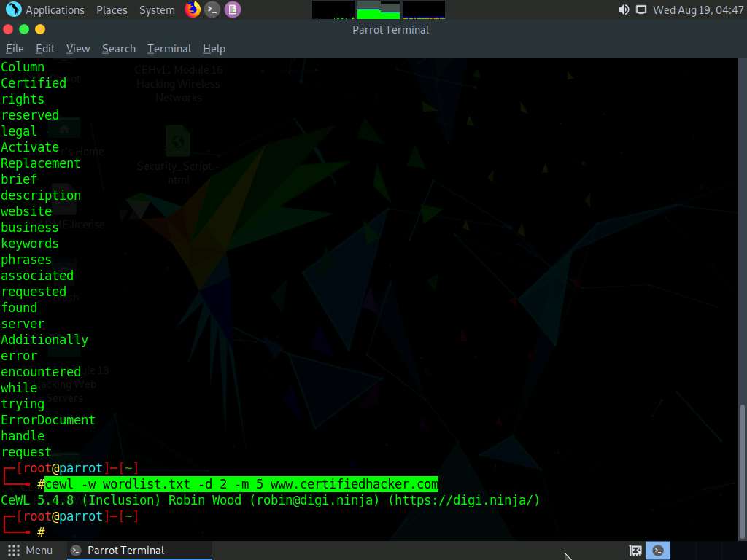Click the clock showing Wed Aug 19, 04:47

[x=698, y=10]
